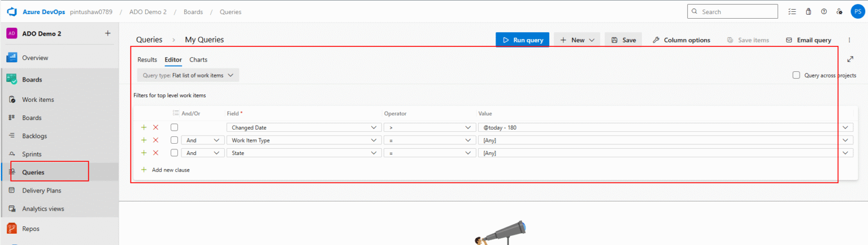Open operator dropdown for State row
This screenshot has height=245, width=868.
coord(430,153)
